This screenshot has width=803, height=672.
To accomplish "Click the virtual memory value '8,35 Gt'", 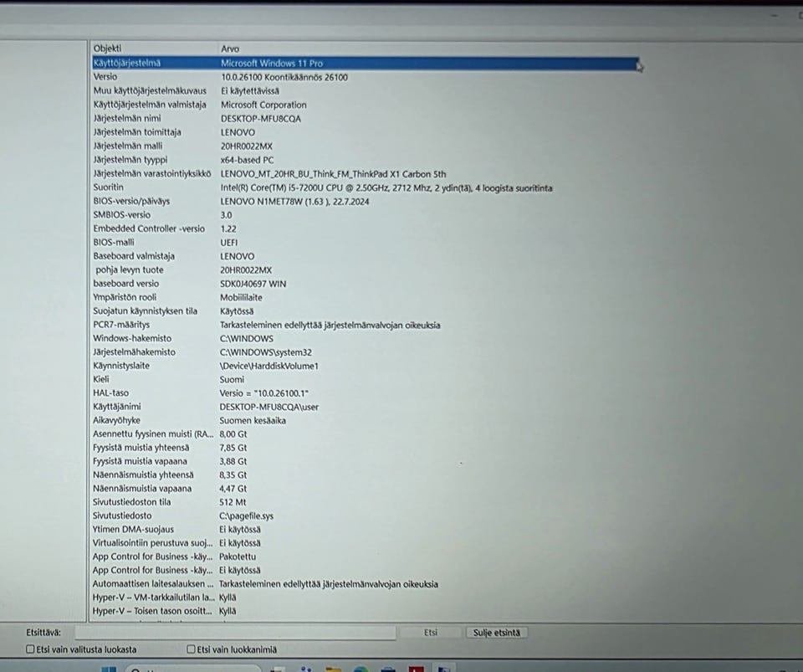I will [x=233, y=475].
